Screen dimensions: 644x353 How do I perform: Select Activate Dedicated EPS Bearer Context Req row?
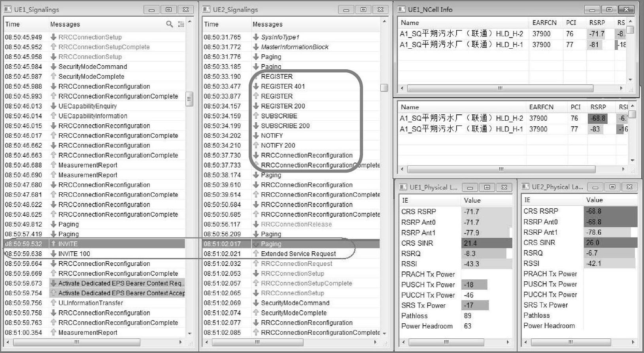pyautogui.click(x=94, y=283)
